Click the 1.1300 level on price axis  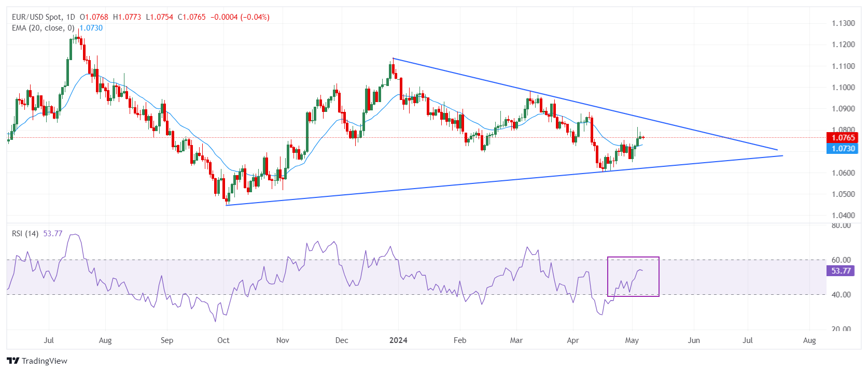tap(843, 23)
